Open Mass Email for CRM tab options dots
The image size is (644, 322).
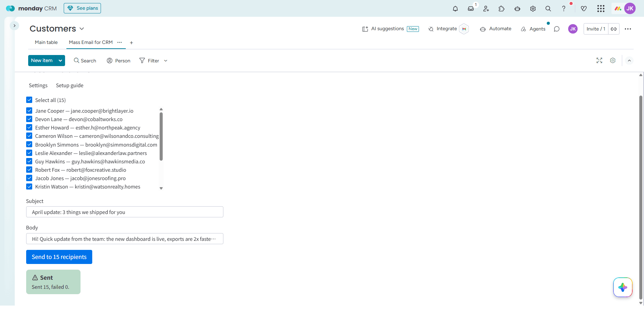(x=120, y=42)
